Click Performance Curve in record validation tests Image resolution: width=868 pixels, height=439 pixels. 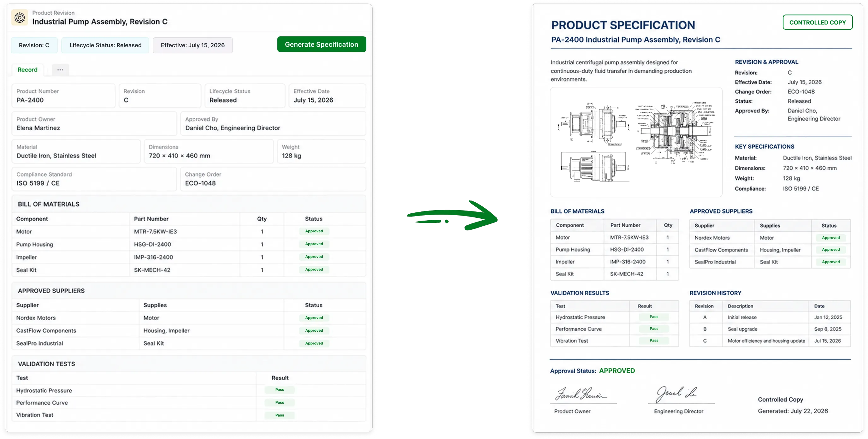pyautogui.click(x=42, y=403)
